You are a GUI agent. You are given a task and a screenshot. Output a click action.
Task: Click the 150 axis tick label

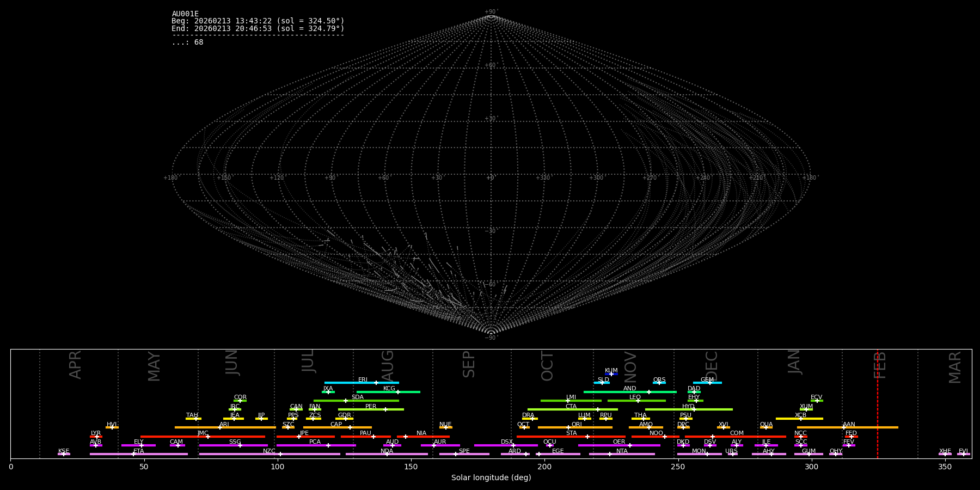(411, 467)
